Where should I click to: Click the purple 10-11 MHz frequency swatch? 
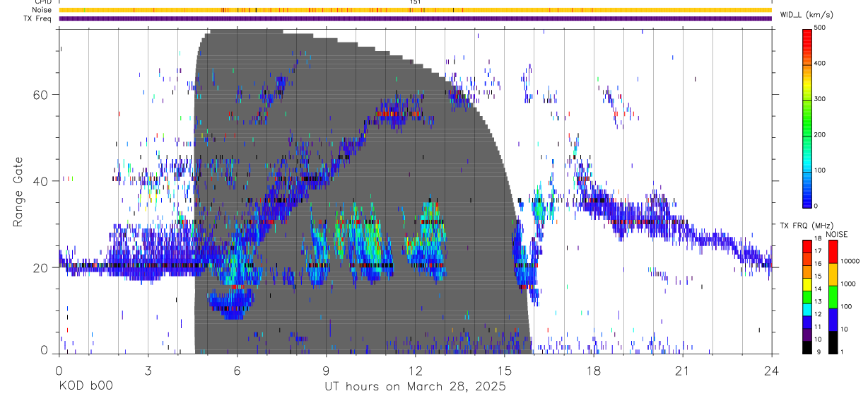point(807,334)
